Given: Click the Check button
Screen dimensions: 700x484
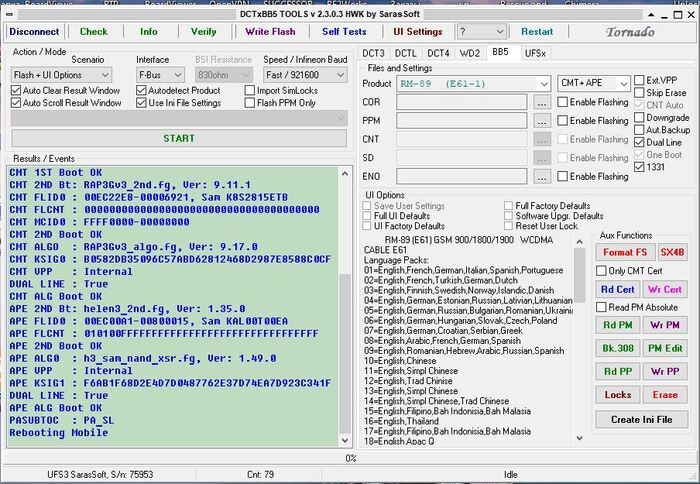Looking at the screenshot, I should [x=94, y=32].
